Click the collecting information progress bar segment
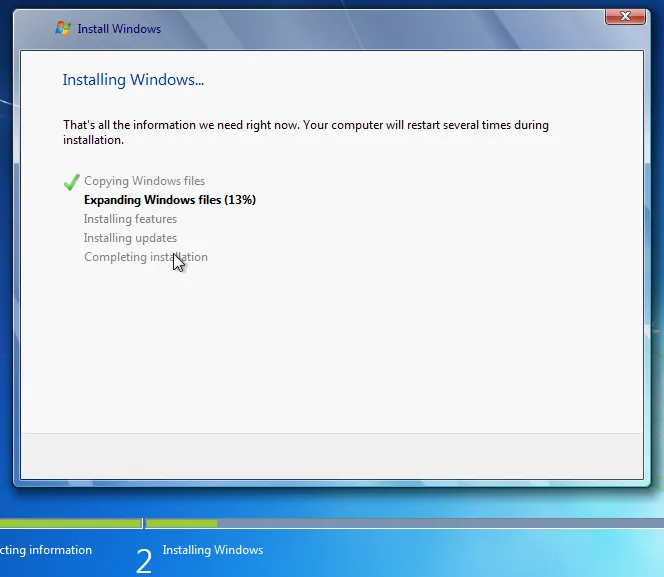This screenshot has width=664, height=577. click(70, 523)
